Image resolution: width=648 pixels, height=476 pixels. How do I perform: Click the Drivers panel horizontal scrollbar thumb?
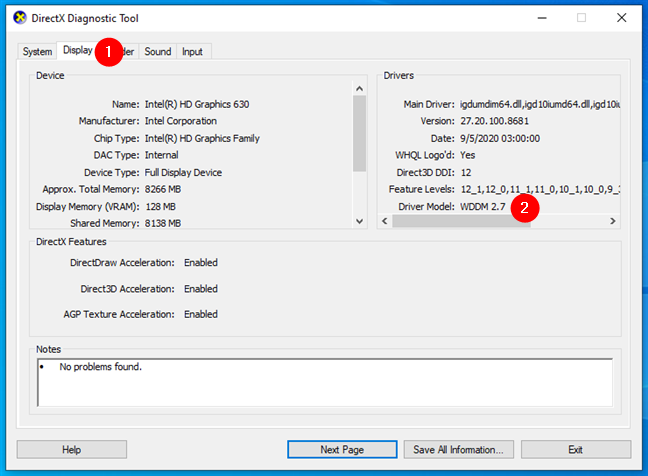461,221
